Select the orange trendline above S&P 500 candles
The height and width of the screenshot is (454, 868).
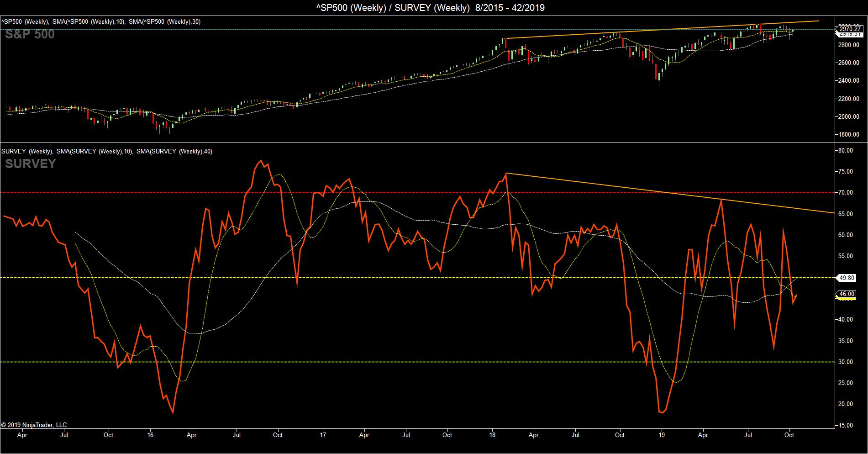[662, 30]
